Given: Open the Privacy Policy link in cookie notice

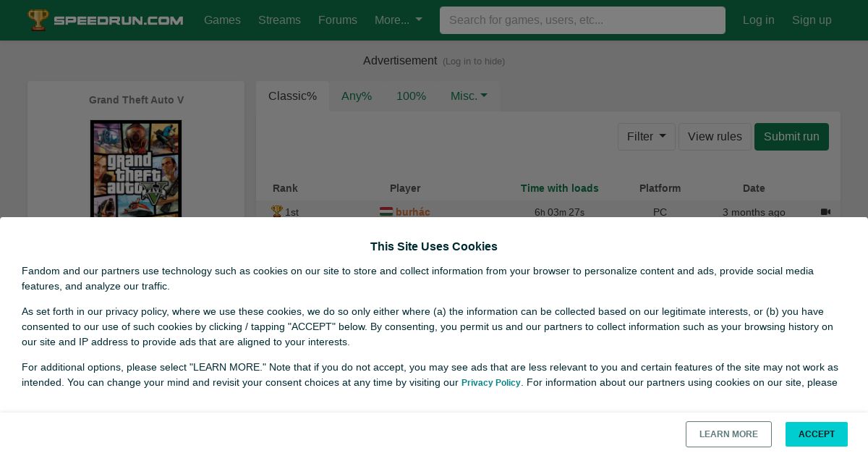Looking at the screenshot, I should (491, 383).
